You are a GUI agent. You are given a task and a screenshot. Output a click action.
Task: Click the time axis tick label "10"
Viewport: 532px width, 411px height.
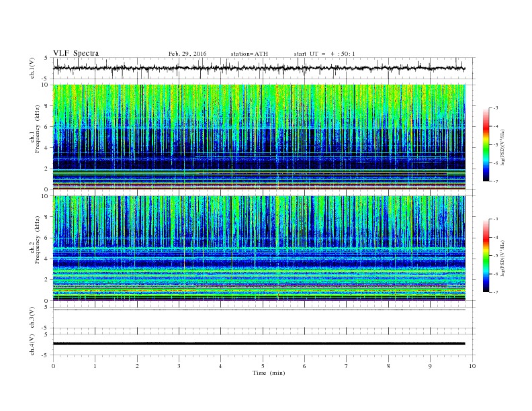point(472,366)
